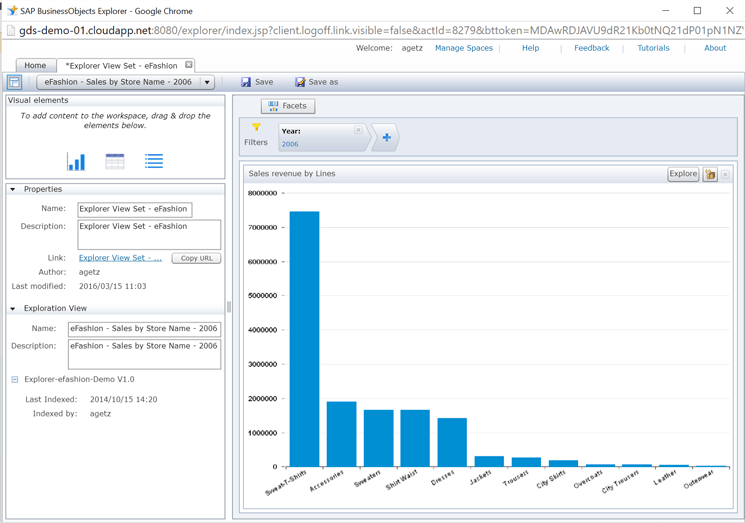Click the Jackets bar in chart
This screenshot has width=745, height=523.
click(489, 461)
